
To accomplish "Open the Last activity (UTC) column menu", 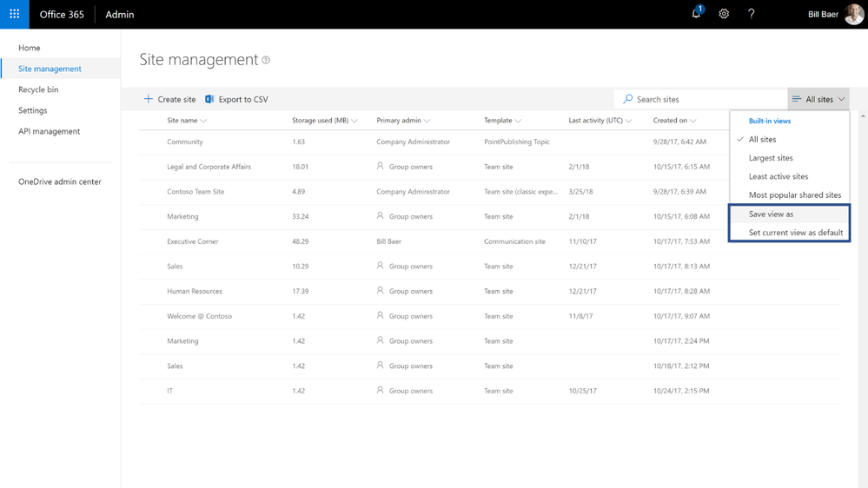I will 600,120.
